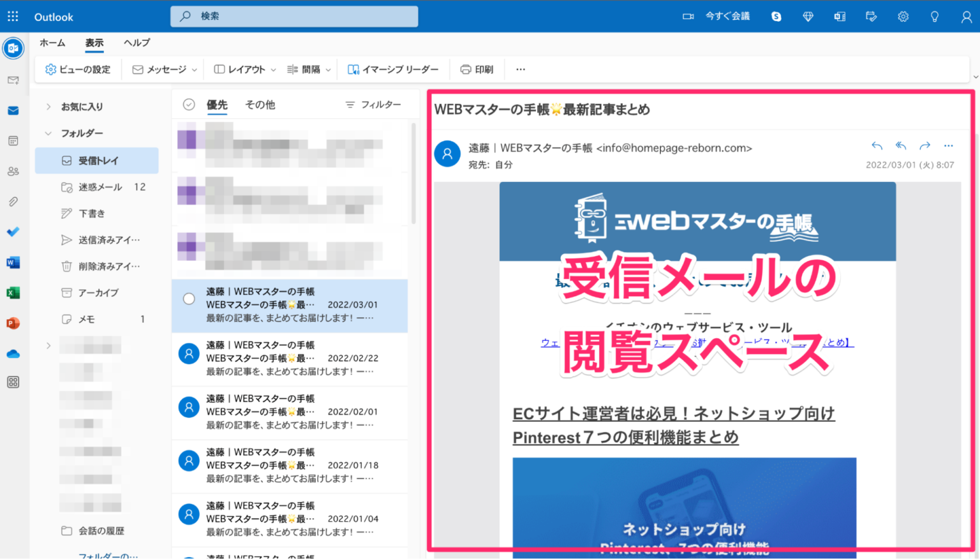980x559 pixels.
Task: Open the message dated 2022/01/18
Action: pyautogui.click(x=290, y=466)
